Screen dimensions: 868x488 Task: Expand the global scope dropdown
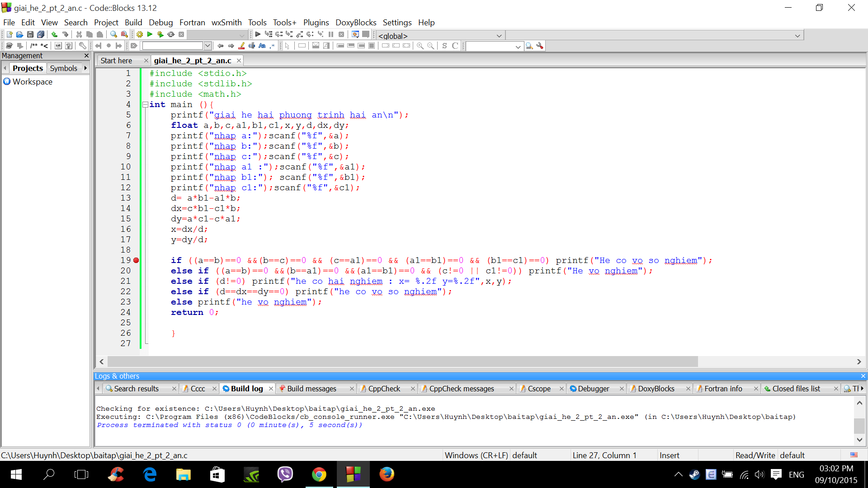[499, 36]
